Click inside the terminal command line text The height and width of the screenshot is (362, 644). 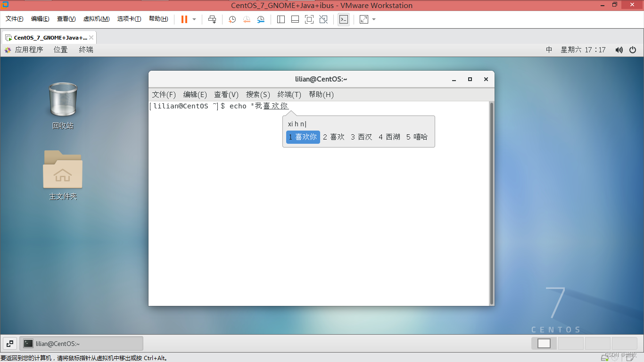coord(219,106)
